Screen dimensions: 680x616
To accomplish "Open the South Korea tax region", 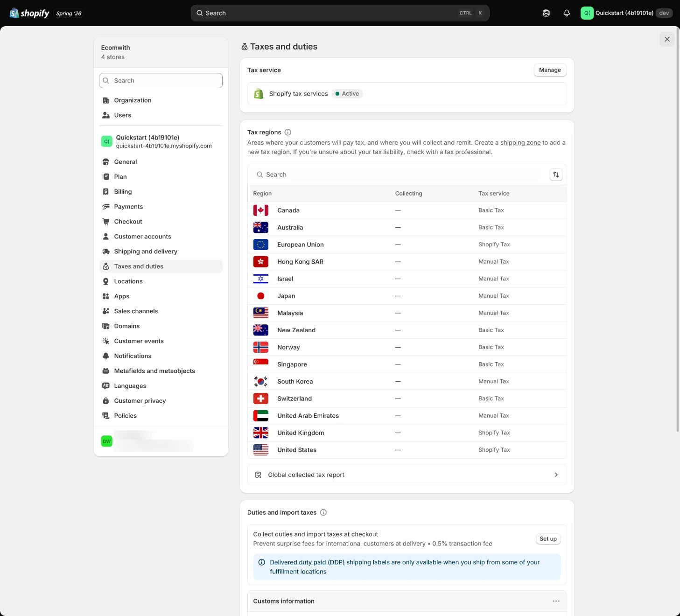I will 407,382.
